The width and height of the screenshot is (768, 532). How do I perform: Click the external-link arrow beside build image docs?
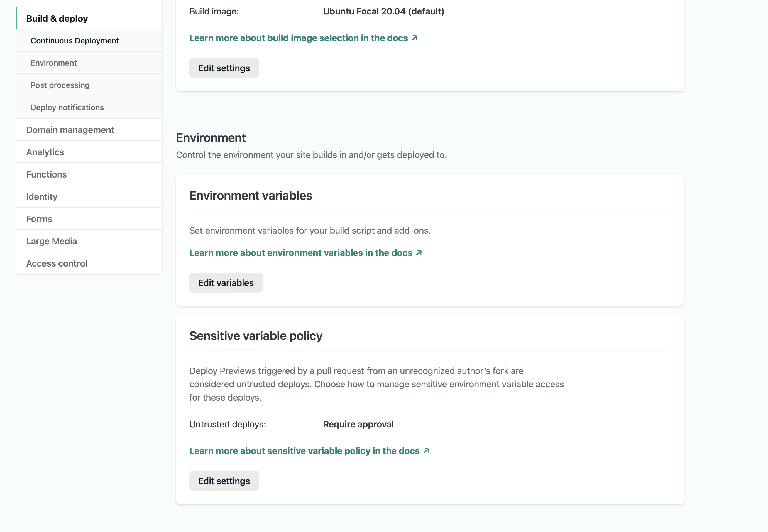pos(415,38)
